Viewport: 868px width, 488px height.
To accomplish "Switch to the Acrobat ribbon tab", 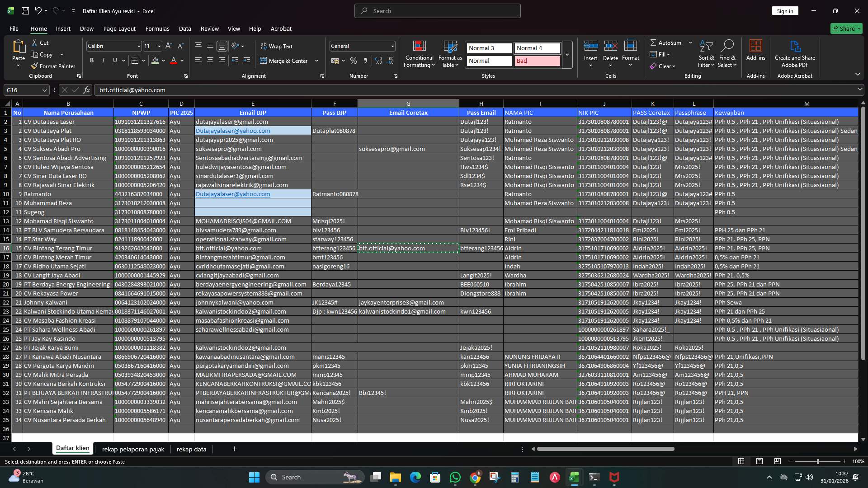I will pos(281,28).
